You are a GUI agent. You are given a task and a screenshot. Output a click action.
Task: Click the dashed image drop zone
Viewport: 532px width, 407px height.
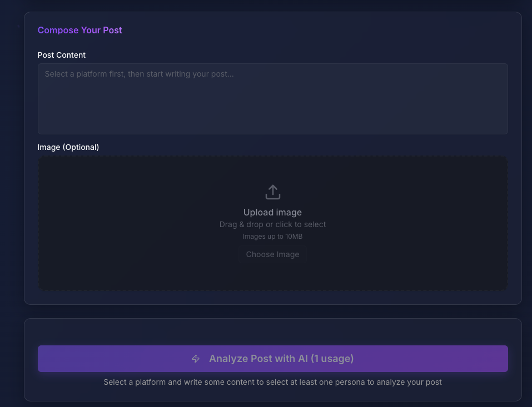(x=272, y=223)
